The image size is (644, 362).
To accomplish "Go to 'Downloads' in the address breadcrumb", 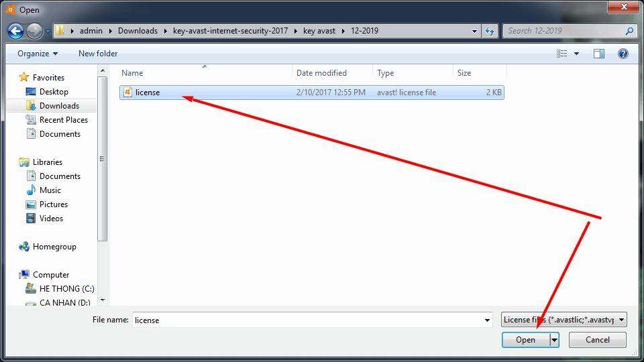I will pyautogui.click(x=138, y=31).
